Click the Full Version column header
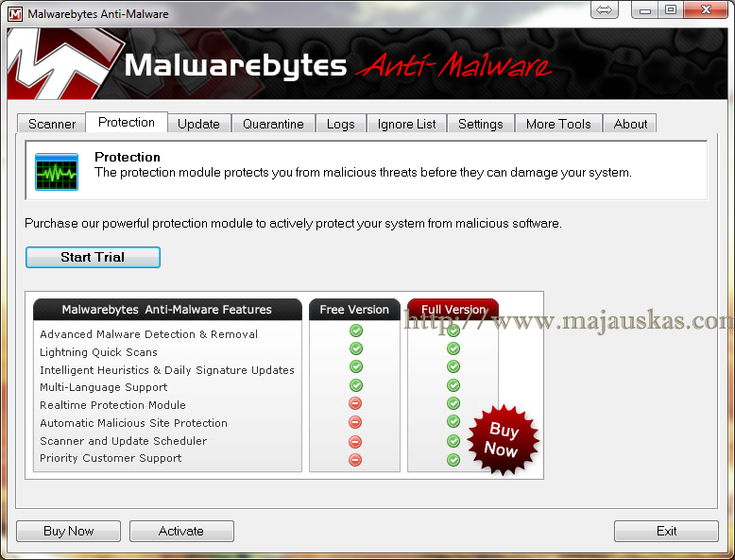735x560 pixels. 453,310
